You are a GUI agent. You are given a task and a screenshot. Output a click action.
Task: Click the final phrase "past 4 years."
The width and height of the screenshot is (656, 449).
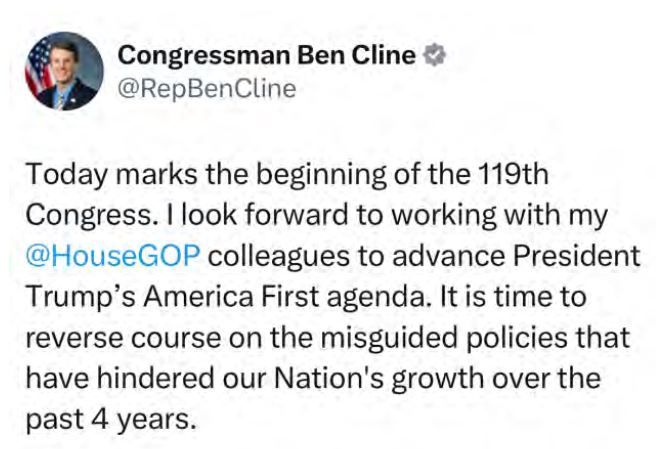(111, 420)
